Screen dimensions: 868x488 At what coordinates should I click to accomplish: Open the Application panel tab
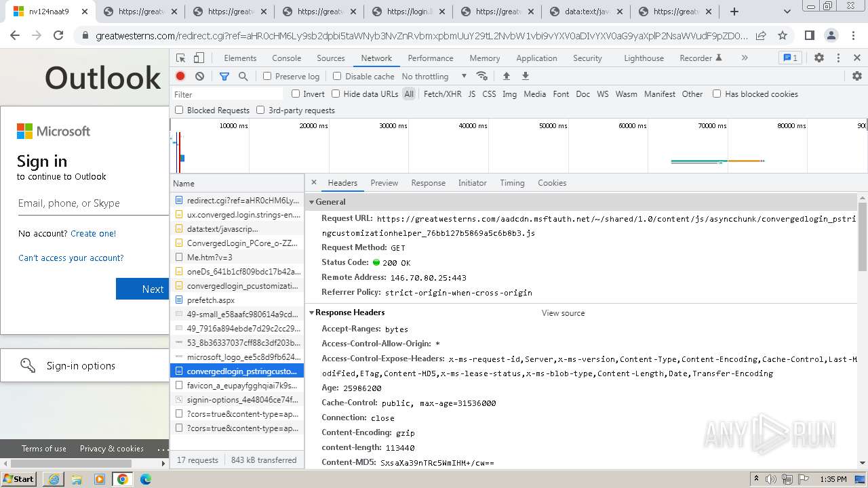pyautogui.click(x=536, y=58)
